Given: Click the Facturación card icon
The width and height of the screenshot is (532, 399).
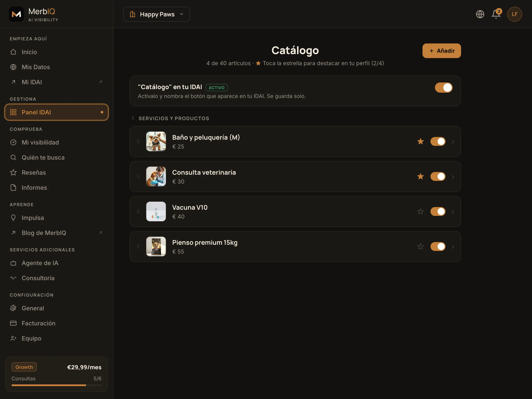Looking at the screenshot, I should tap(13, 323).
